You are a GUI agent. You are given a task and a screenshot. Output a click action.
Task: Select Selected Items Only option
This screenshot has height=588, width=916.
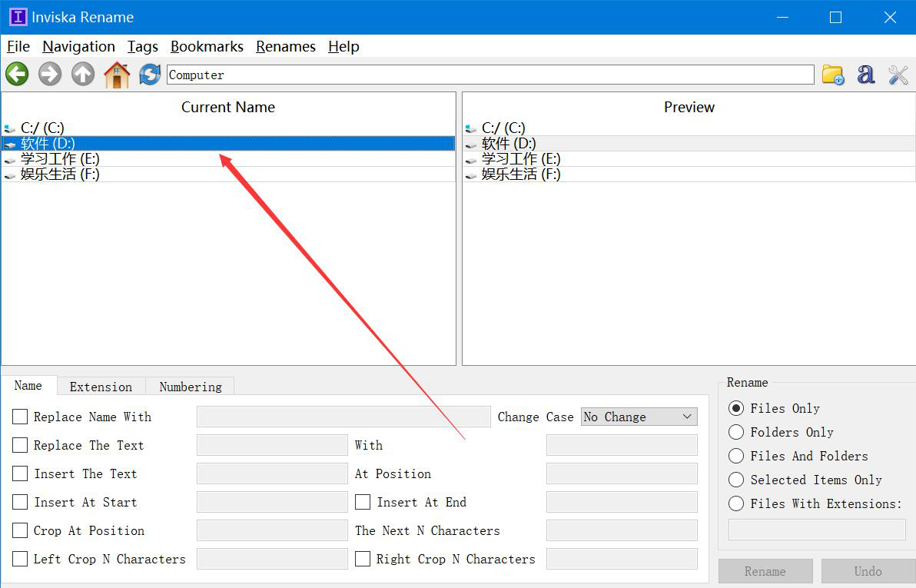(x=736, y=480)
